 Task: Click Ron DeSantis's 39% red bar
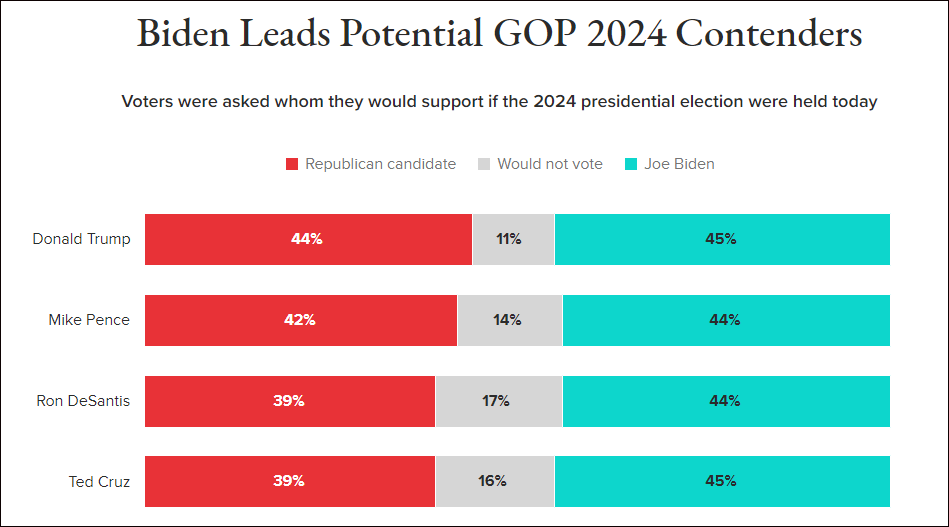pos(290,401)
